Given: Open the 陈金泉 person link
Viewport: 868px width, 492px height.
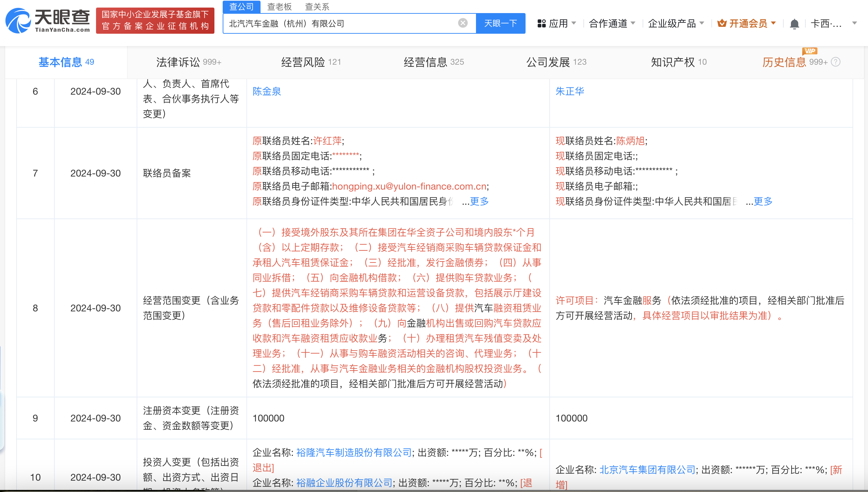Looking at the screenshot, I should tap(267, 91).
